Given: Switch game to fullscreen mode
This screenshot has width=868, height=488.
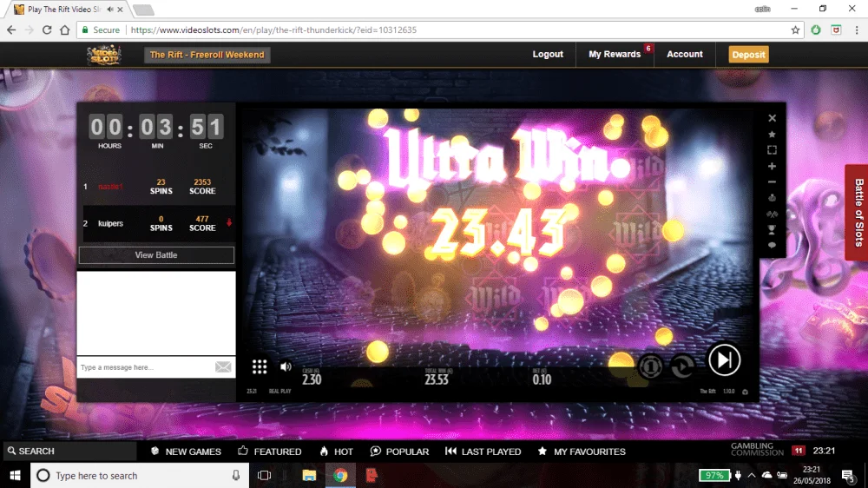Looking at the screenshot, I should pyautogui.click(x=772, y=150).
